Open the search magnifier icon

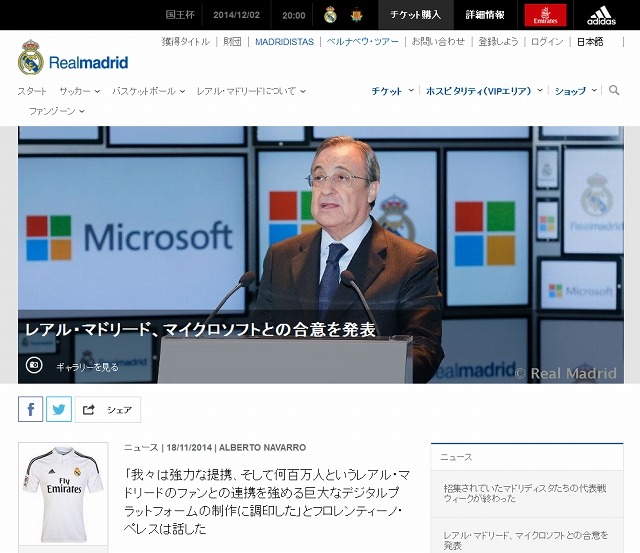(x=614, y=90)
